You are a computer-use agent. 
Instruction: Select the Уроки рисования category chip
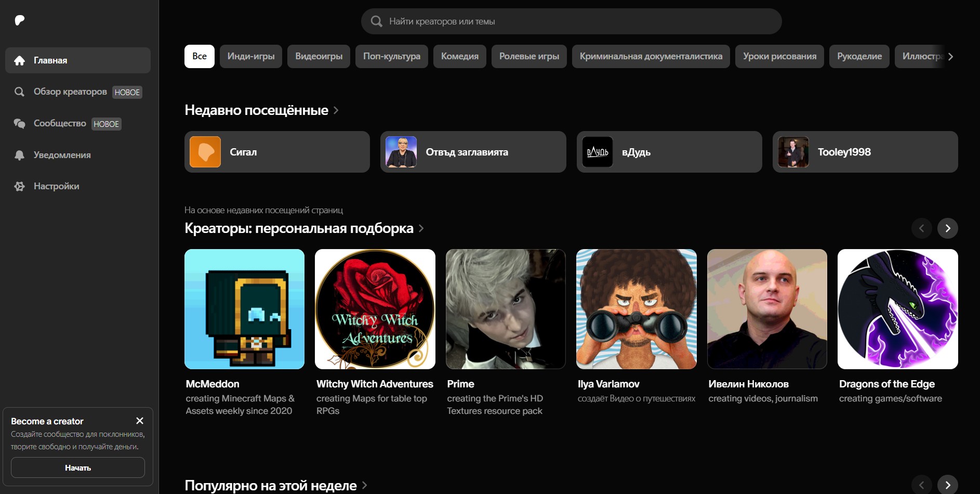(x=780, y=56)
